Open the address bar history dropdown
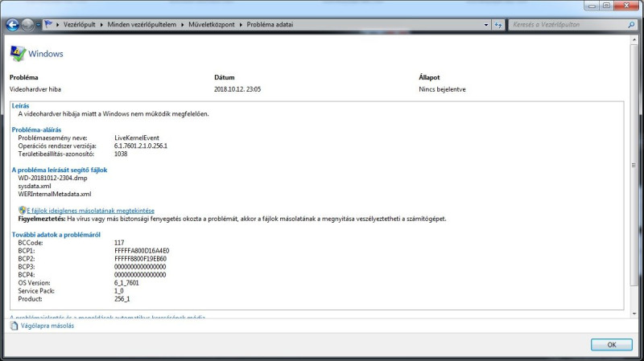The image size is (644, 361). 486,25
